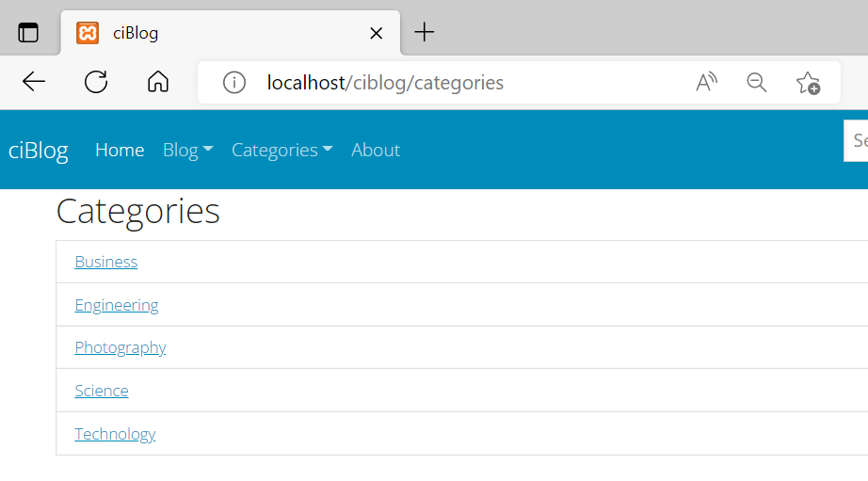Open a new tab with plus button
868x481 pixels.
tap(424, 32)
